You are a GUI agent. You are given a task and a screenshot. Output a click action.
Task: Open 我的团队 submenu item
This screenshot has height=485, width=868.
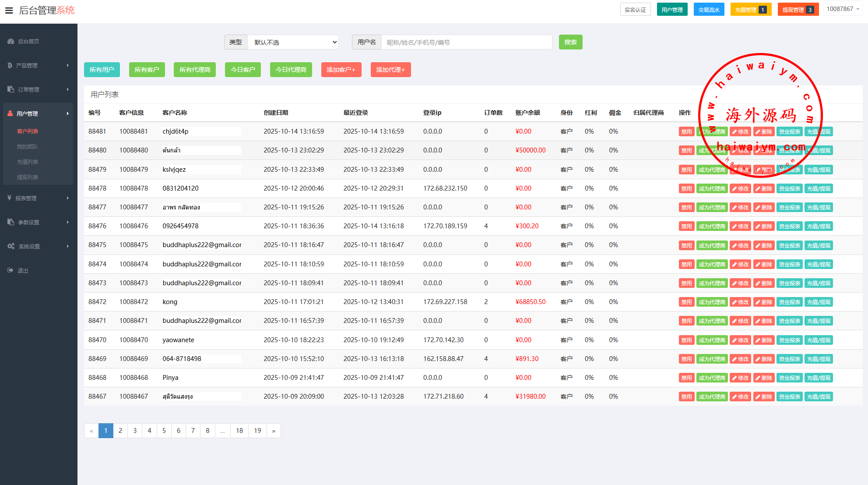28,147
